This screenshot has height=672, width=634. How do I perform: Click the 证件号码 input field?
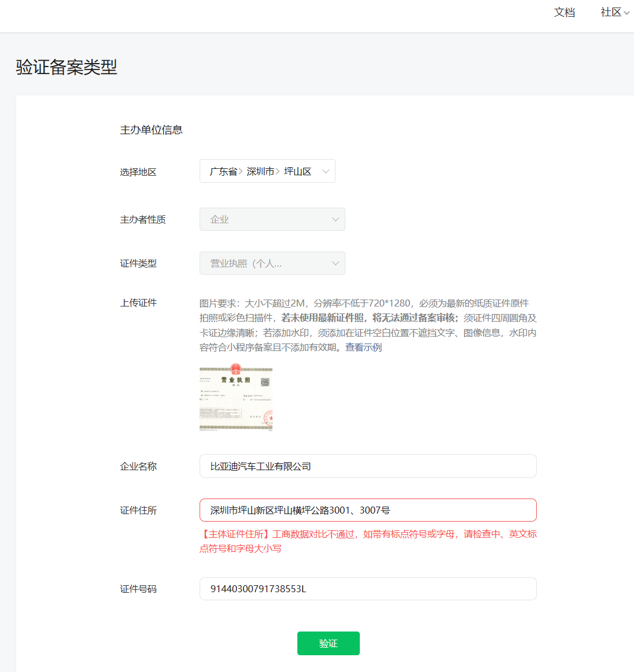[368, 589]
